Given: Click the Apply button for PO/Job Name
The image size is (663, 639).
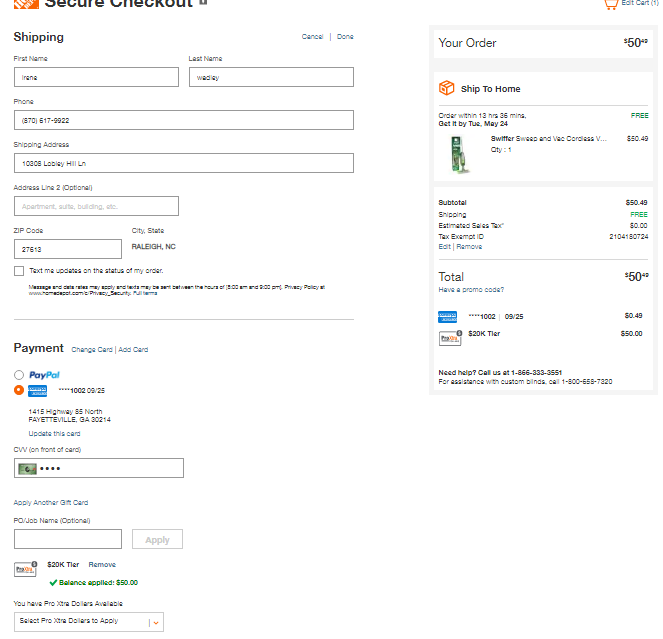Looking at the screenshot, I should tap(157, 540).
